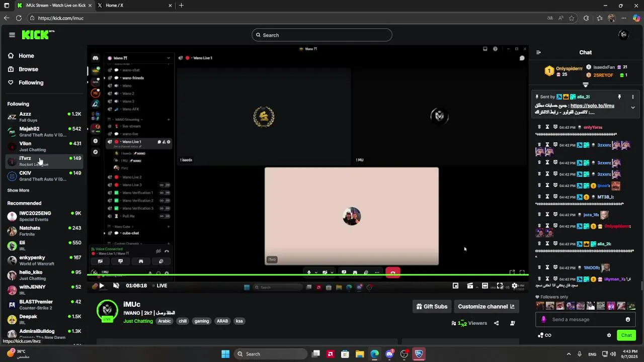Jump to LIVE in the player
Image resolution: width=644 pixels, height=362 pixels.
tap(159, 286)
